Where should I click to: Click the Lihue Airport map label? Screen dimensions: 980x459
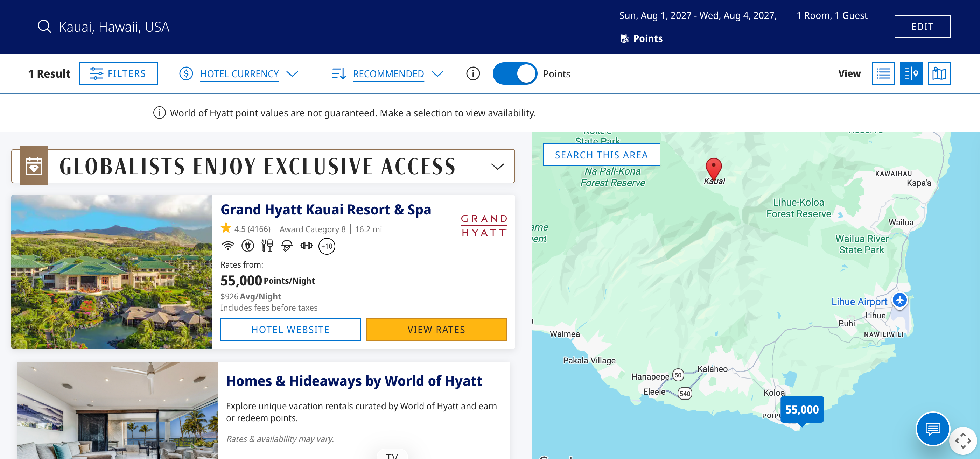coord(859,301)
